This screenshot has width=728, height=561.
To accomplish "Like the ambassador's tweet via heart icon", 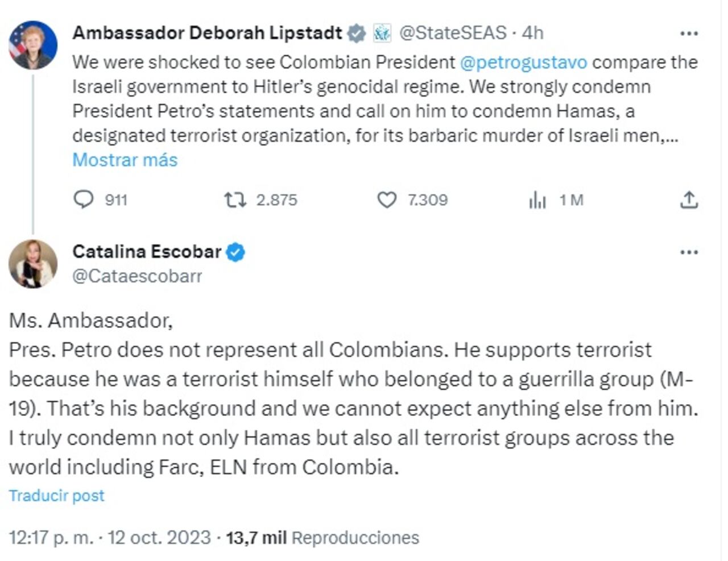I will tap(388, 200).
